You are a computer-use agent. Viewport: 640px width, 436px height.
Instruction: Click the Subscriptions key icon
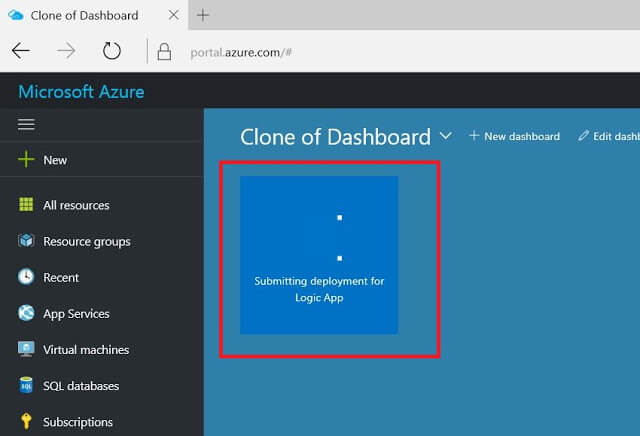26,422
